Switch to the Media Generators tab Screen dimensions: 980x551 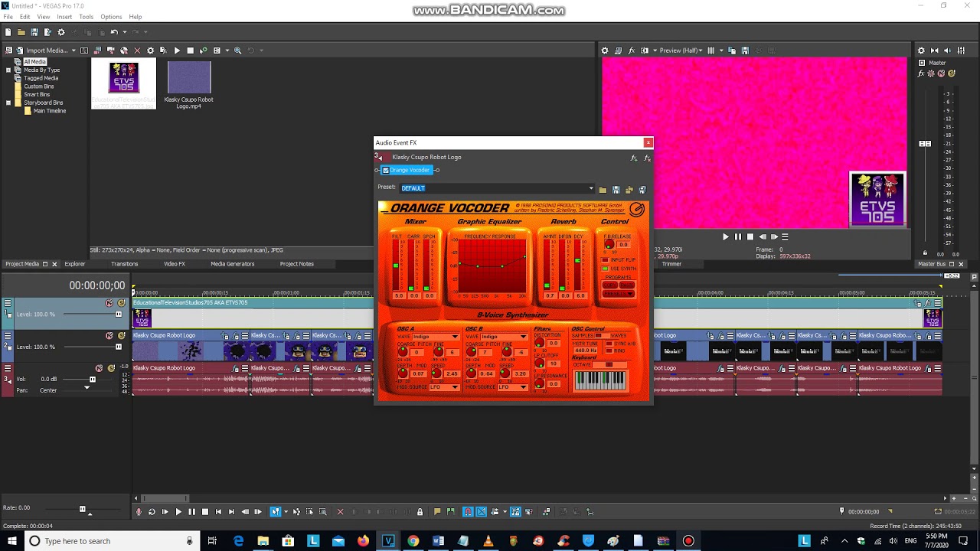pos(233,264)
